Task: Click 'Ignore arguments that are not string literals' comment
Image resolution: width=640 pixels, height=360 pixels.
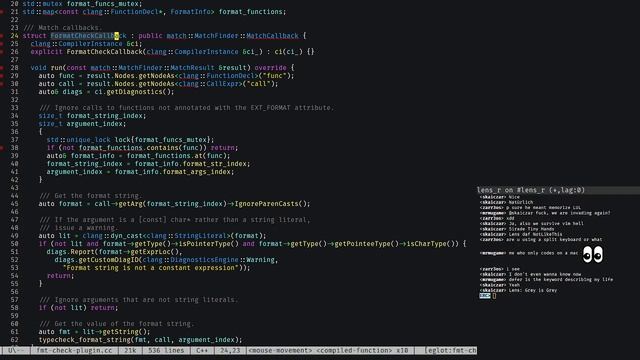Action: 138,300
